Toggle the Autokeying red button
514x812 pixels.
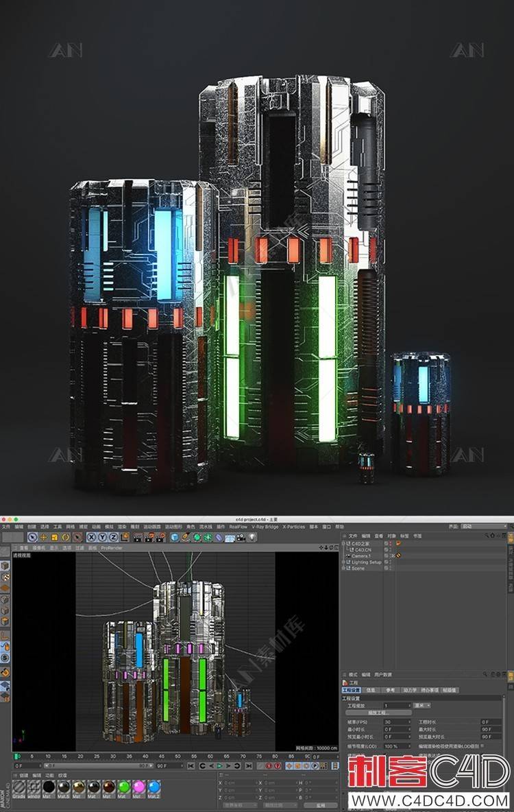coord(278,766)
